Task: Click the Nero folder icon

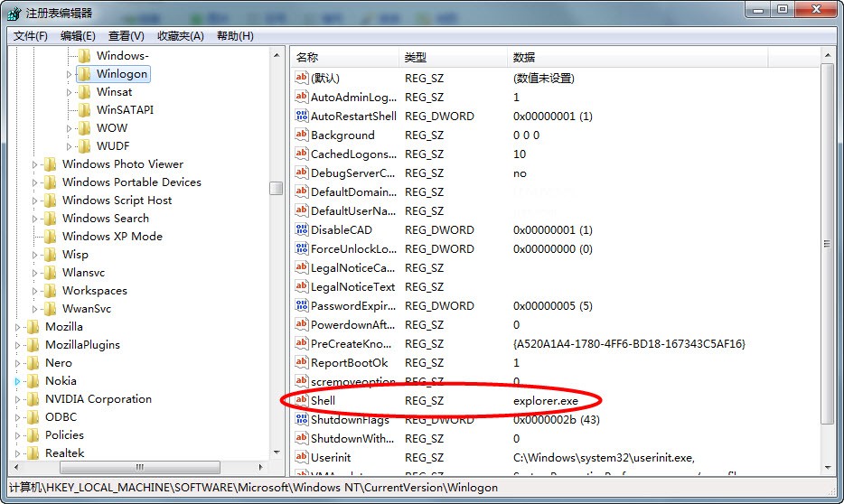Action: [x=33, y=363]
